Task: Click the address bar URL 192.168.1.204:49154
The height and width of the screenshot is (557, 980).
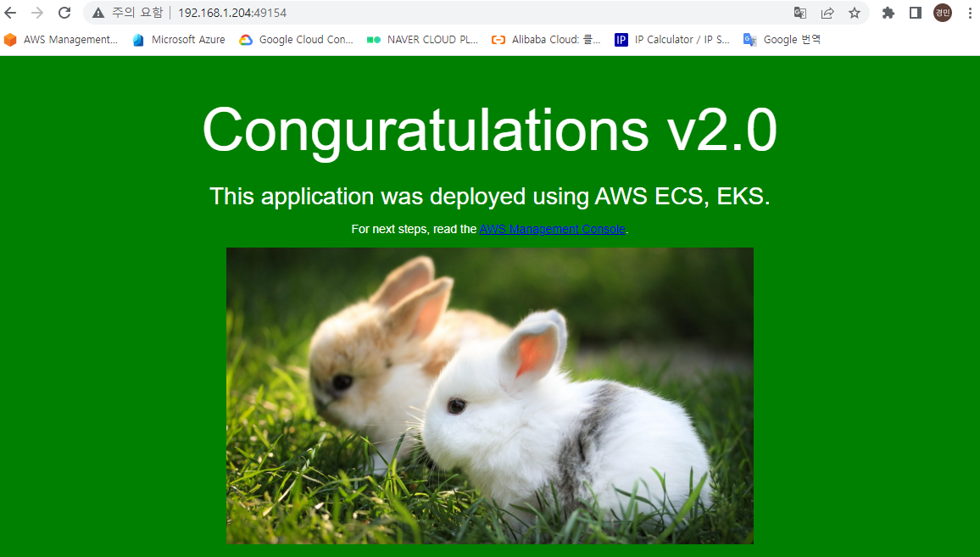Action: pyautogui.click(x=232, y=13)
